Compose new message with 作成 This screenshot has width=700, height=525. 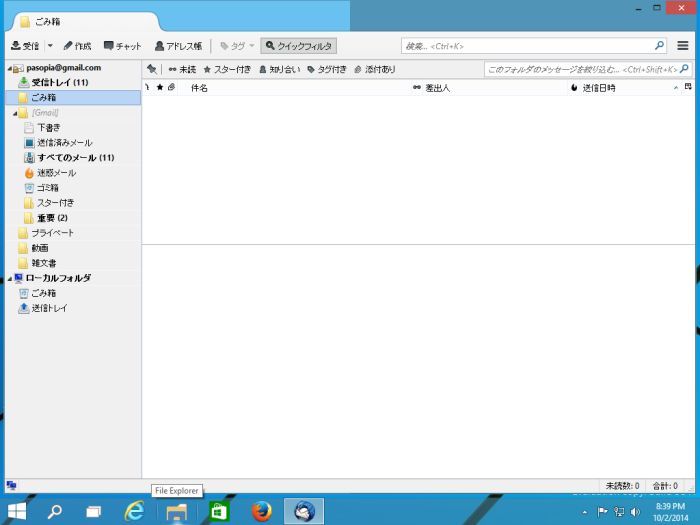point(77,46)
